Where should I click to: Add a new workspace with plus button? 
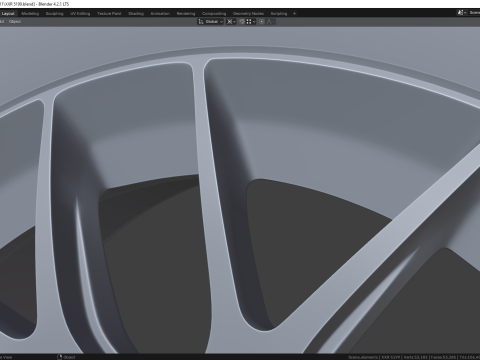pos(294,14)
